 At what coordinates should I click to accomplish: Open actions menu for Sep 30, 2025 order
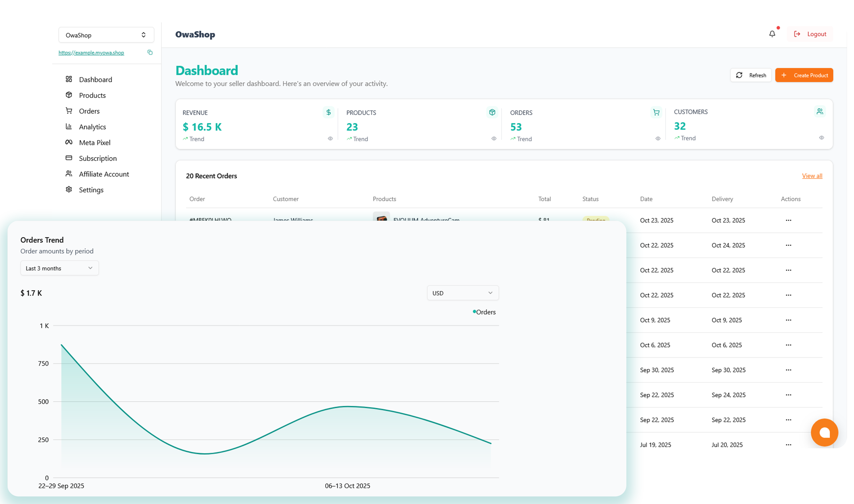[788, 370]
